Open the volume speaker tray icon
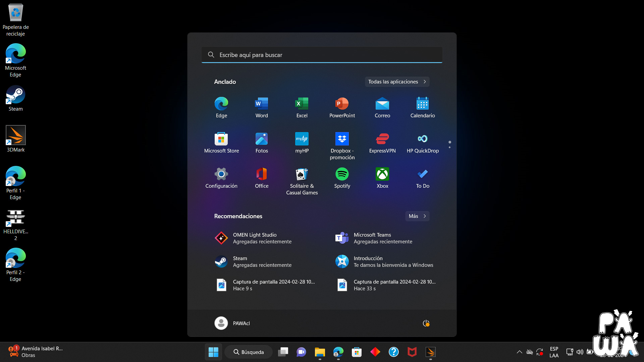 coord(580,352)
